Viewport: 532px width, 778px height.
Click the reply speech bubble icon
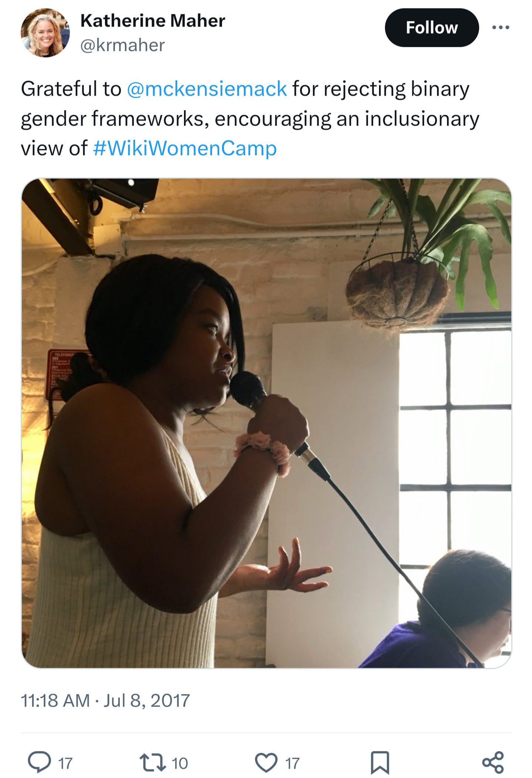coord(40,762)
